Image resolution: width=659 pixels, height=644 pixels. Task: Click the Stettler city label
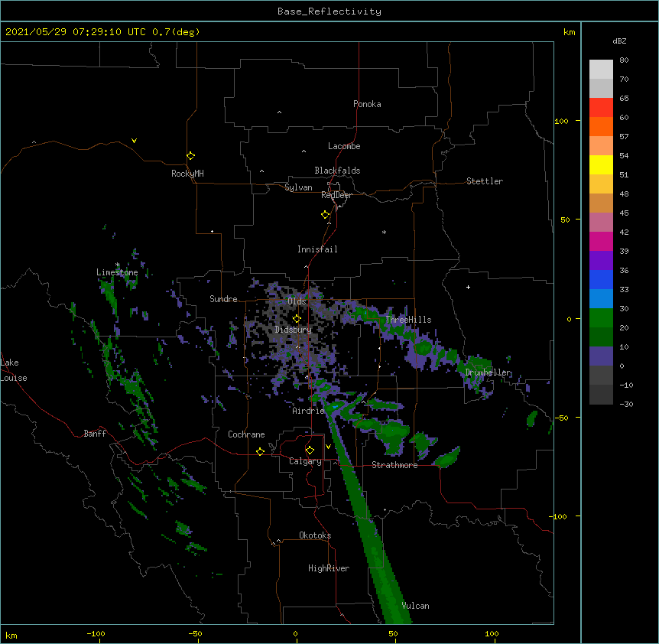coord(485,181)
